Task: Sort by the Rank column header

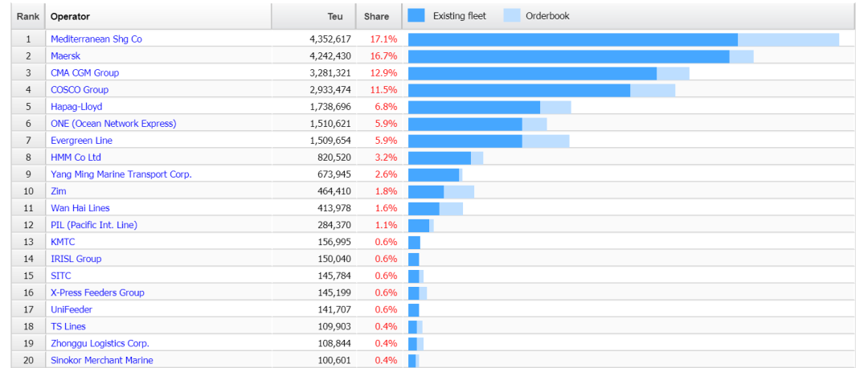Action: coord(28,16)
